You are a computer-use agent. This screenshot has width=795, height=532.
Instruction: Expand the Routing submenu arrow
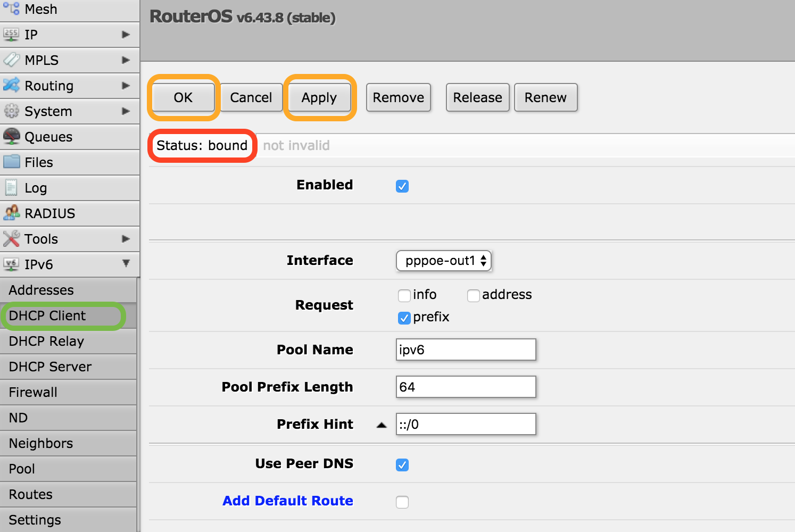(x=126, y=86)
